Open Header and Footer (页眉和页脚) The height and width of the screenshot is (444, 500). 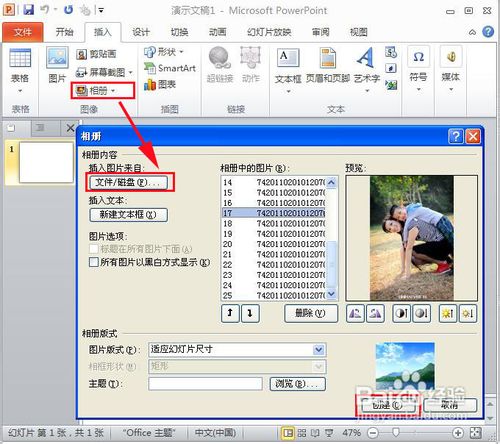pyautogui.click(x=328, y=65)
